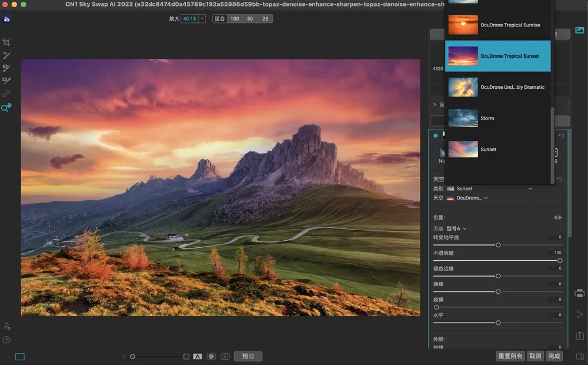Screen dimensions: 588x365
Task: Toggle the A mask view button
Action: tap(198, 356)
